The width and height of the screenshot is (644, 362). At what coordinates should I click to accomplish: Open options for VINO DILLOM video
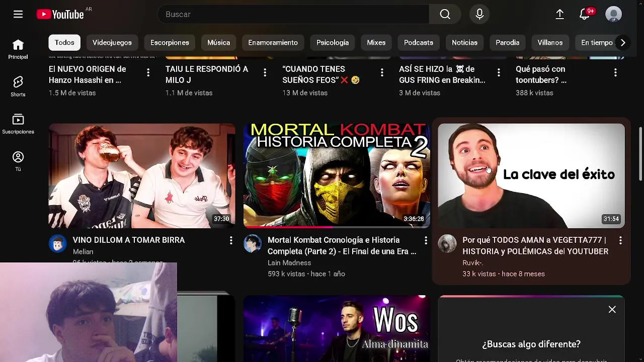click(x=231, y=240)
